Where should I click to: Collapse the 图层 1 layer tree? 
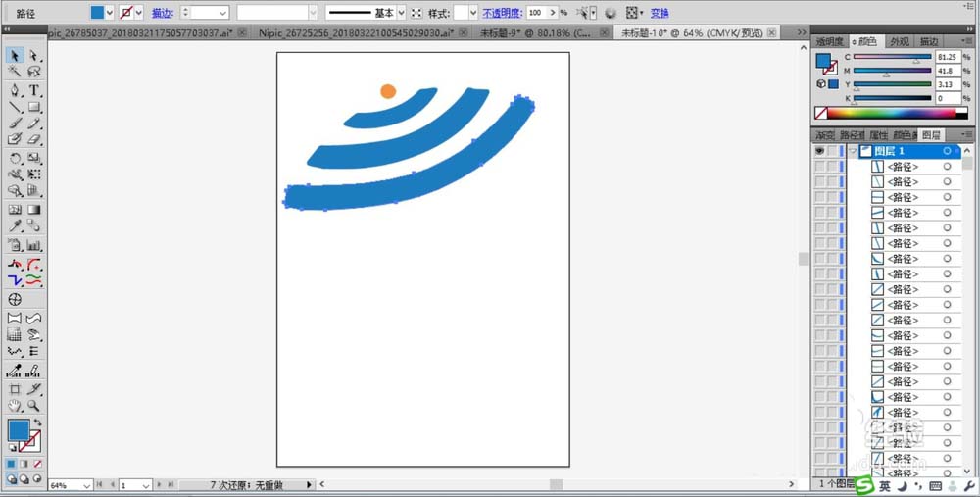coord(854,152)
